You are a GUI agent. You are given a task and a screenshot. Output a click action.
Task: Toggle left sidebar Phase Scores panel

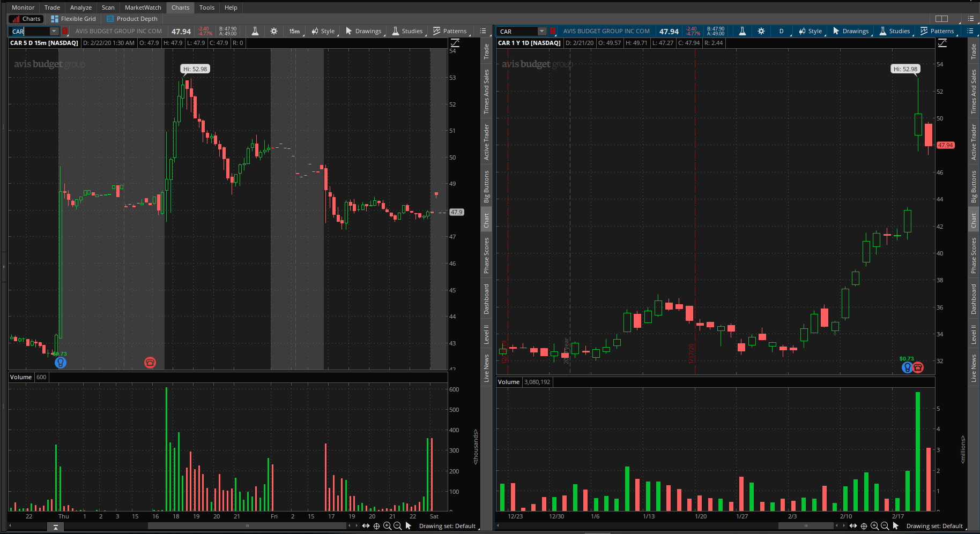coord(486,255)
